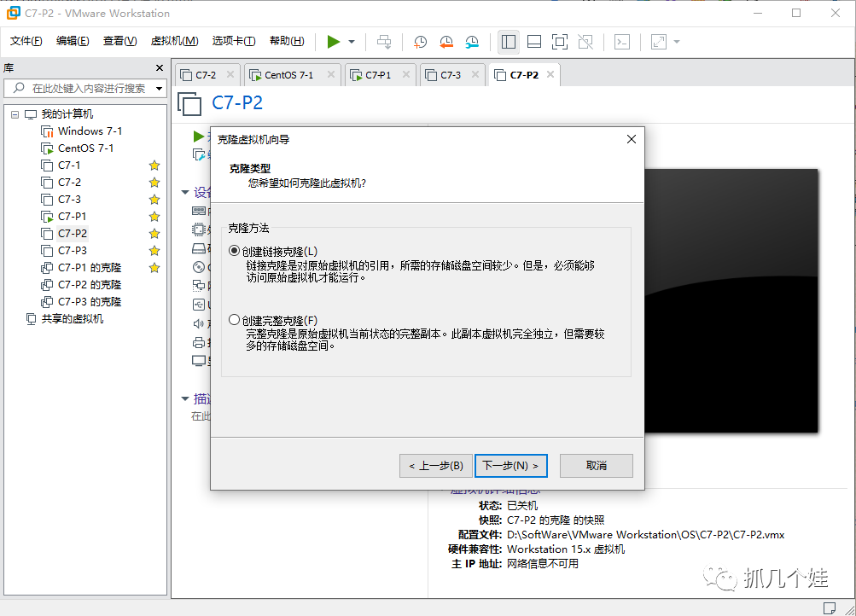Image resolution: width=856 pixels, height=616 pixels.
Task: Open the 帮助(H) menu
Action: [287, 41]
